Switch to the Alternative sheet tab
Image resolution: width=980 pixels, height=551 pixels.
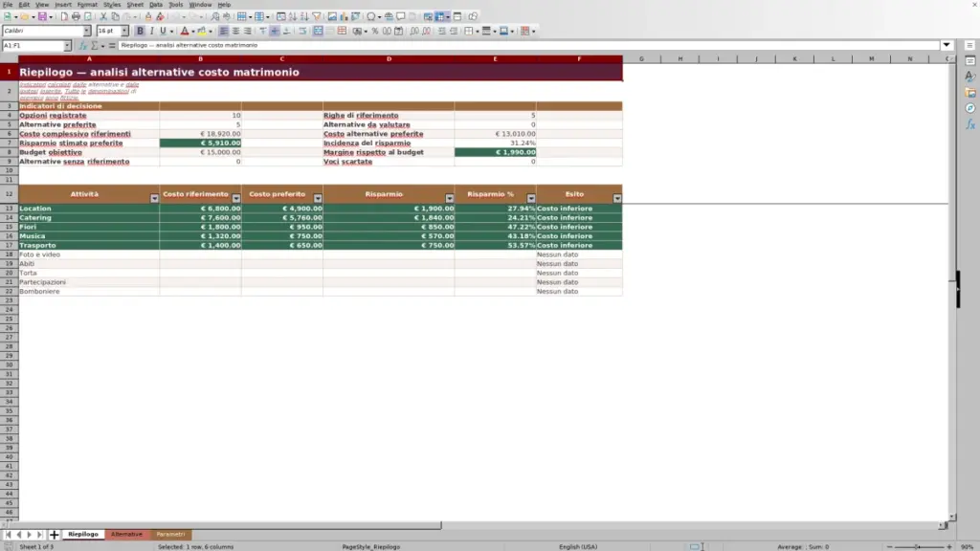(127, 535)
